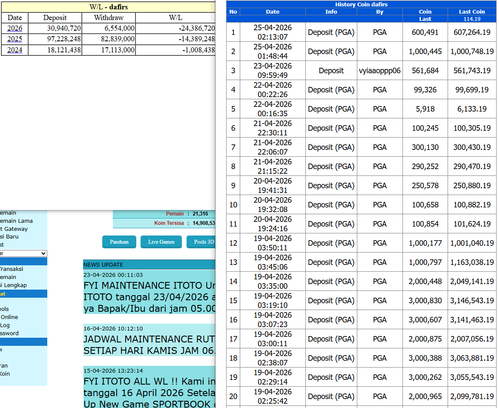
Task: Click deposit value 30,940,720 for 2026
Action: tap(64, 28)
